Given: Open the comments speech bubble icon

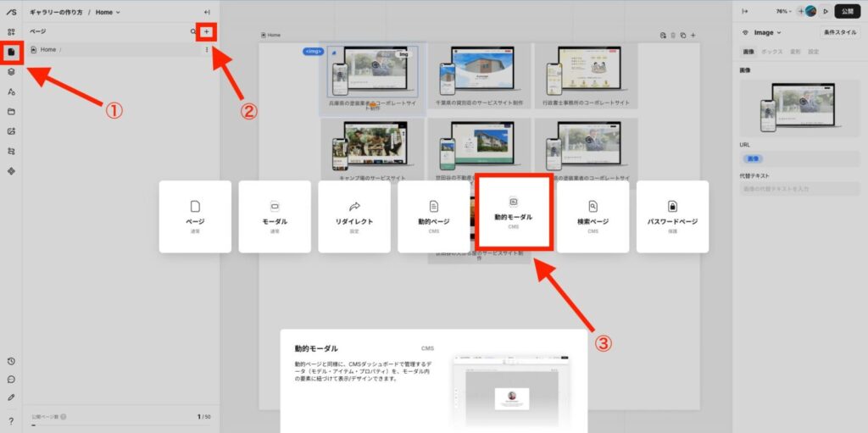Looking at the screenshot, I should coord(11,379).
